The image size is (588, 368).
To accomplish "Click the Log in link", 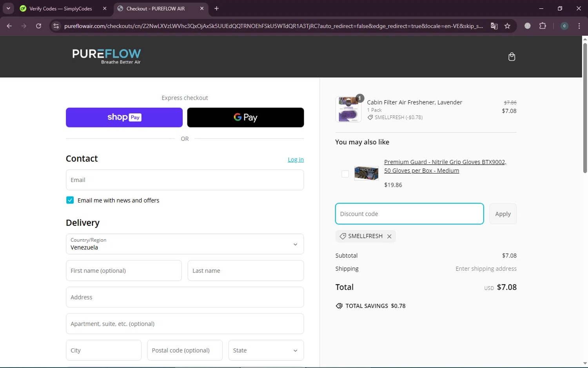I will coord(296,159).
